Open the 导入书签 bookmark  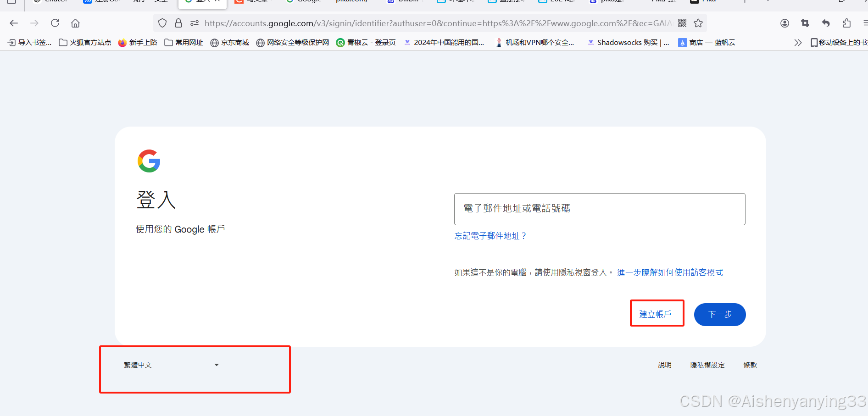tap(29, 43)
